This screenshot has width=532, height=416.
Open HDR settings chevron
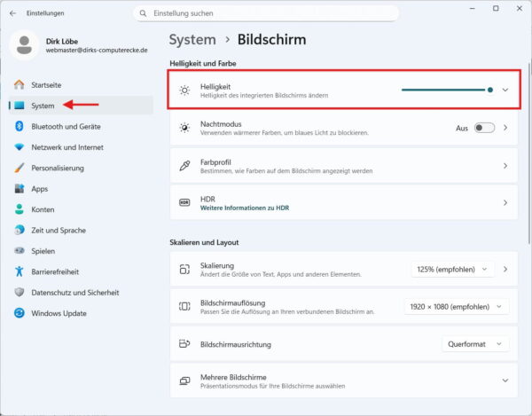coord(505,202)
